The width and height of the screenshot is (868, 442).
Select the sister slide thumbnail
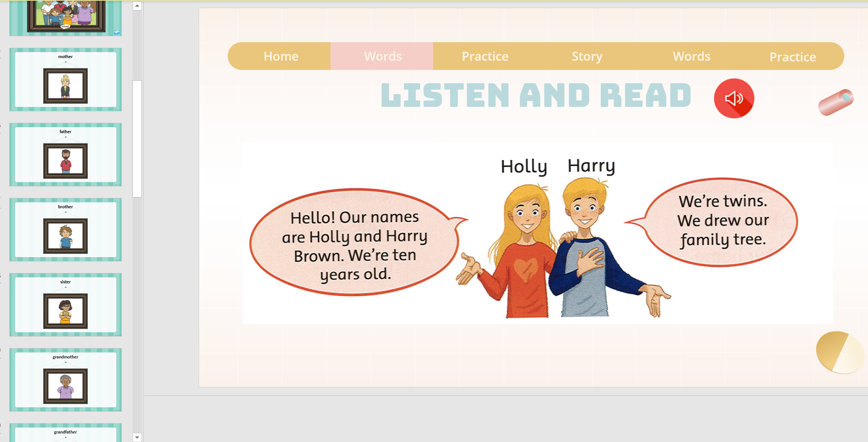(x=66, y=305)
